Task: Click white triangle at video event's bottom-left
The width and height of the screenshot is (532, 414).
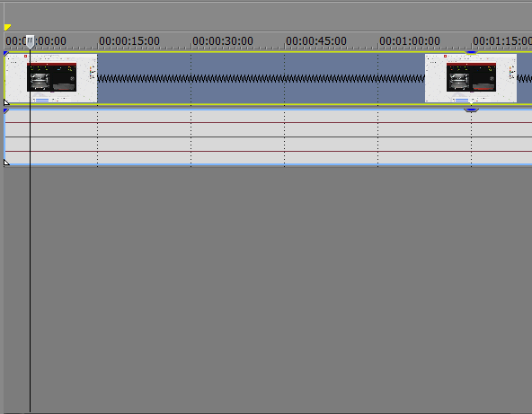Action: (6, 101)
